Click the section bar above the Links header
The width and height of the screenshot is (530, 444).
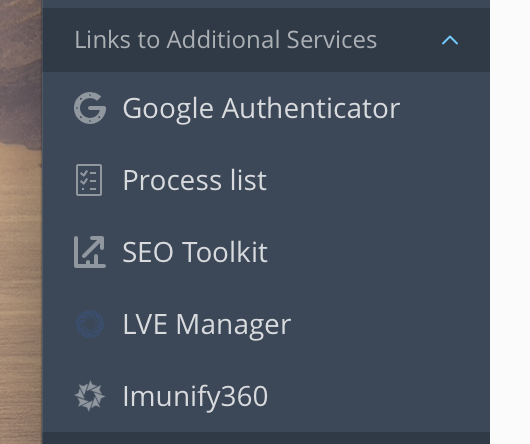coord(266,4)
